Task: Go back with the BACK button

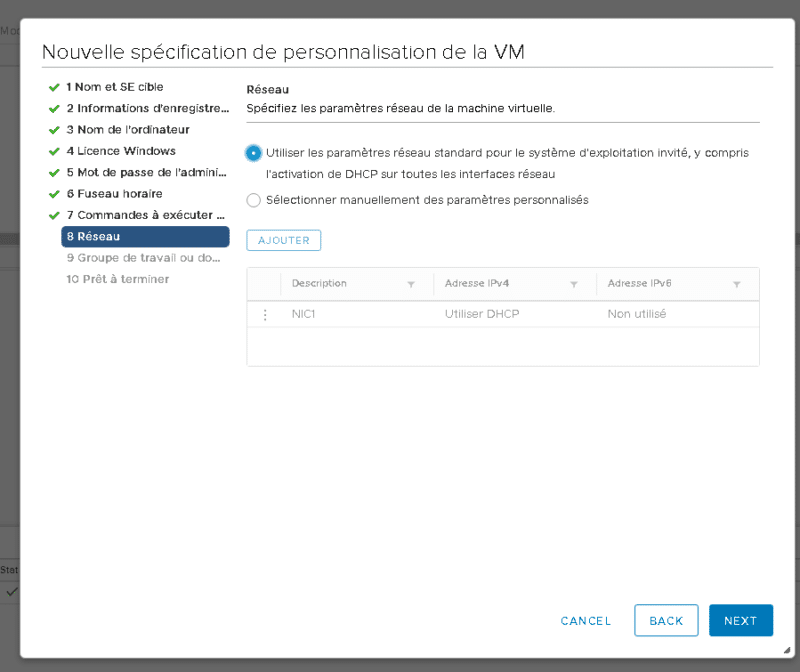Action: pyautogui.click(x=666, y=621)
